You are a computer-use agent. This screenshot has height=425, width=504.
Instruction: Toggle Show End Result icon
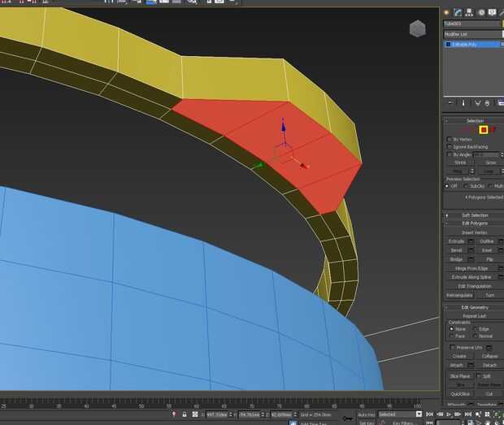point(463,103)
